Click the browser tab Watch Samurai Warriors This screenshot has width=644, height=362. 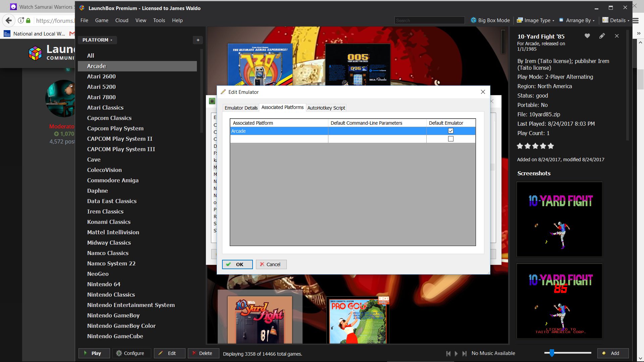pyautogui.click(x=42, y=7)
